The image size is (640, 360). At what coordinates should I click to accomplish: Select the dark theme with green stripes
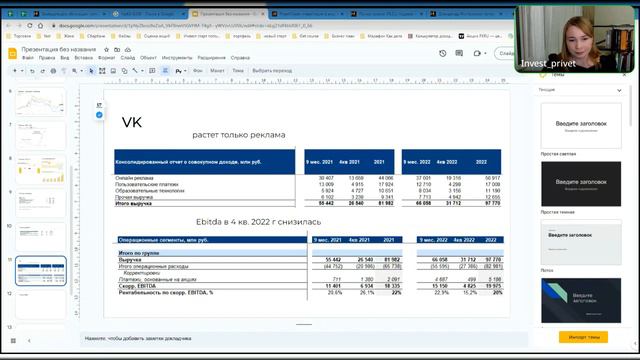pyautogui.click(x=581, y=300)
